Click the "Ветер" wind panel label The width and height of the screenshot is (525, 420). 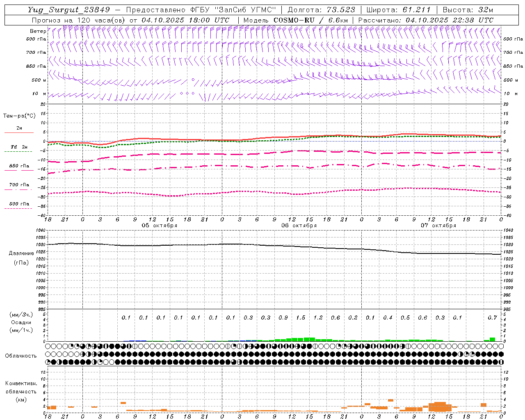(x=38, y=31)
